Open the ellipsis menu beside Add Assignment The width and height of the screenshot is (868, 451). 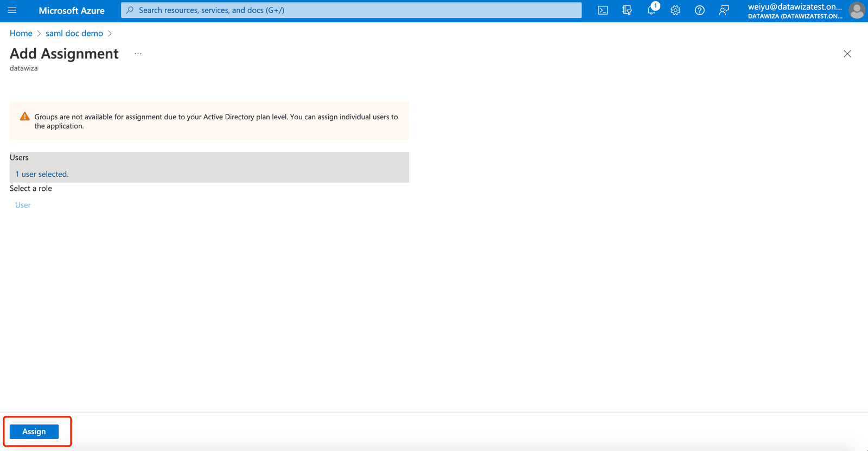[138, 54]
